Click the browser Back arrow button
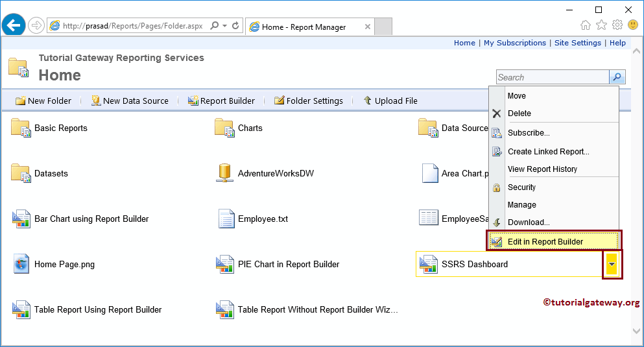 [14, 25]
